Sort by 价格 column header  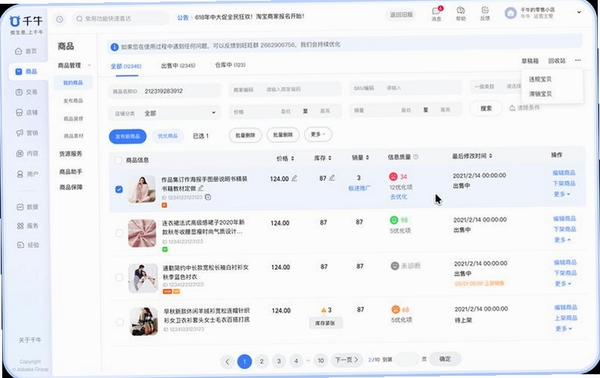tap(285, 158)
